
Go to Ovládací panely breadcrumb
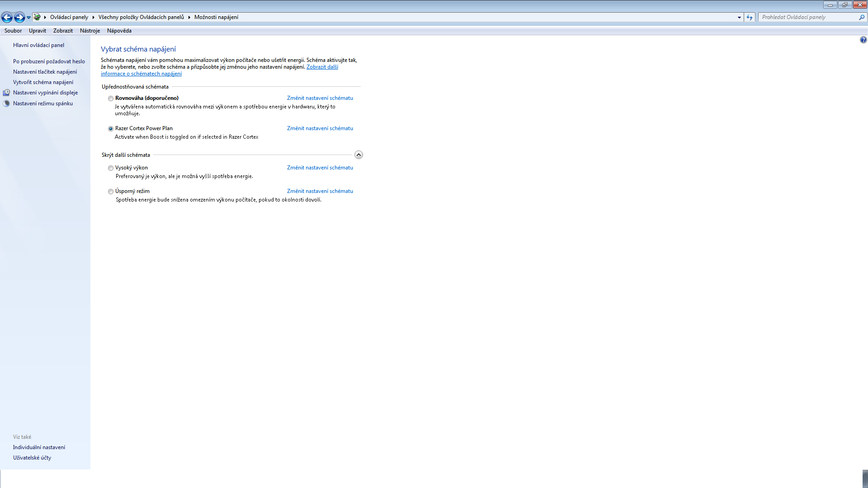click(x=69, y=17)
